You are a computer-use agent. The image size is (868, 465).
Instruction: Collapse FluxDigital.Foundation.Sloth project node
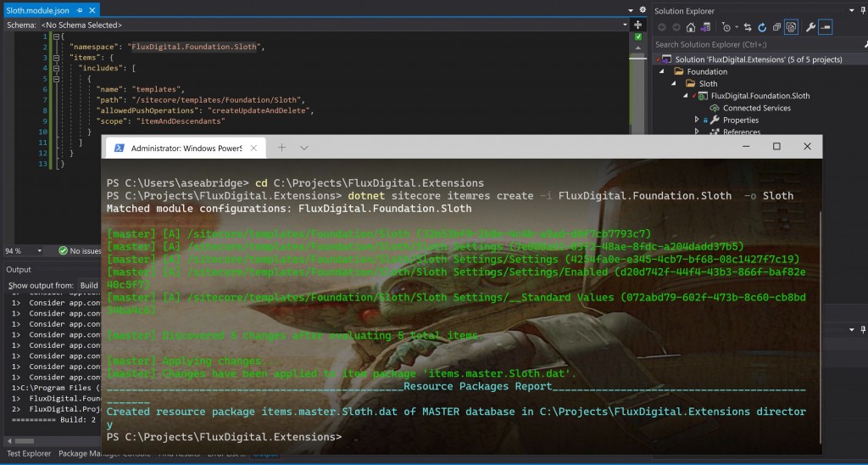(686, 95)
